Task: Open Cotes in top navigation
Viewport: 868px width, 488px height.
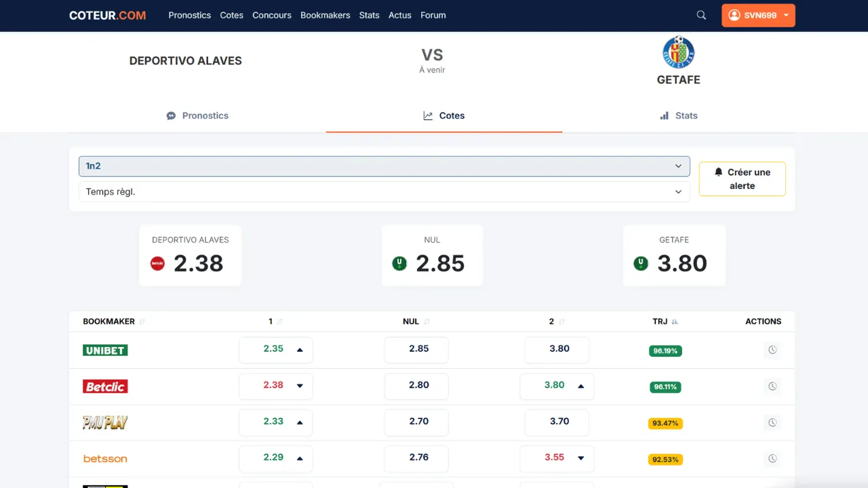Action: tap(231, 15)
